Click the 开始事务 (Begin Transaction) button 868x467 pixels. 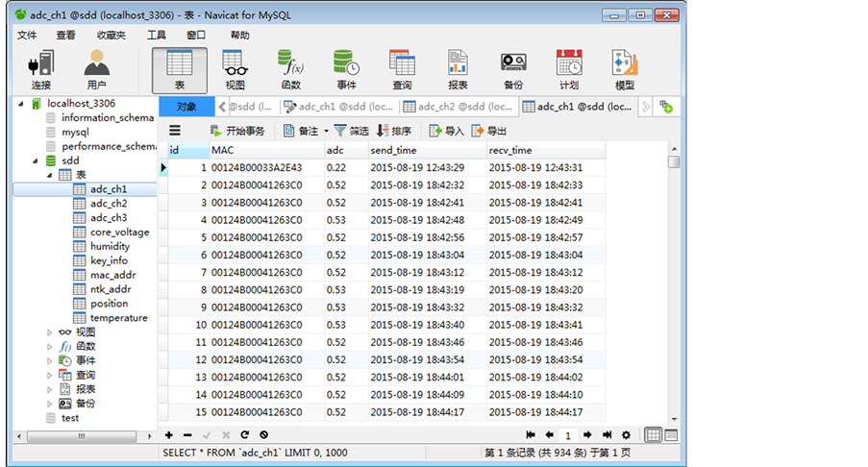236,131
